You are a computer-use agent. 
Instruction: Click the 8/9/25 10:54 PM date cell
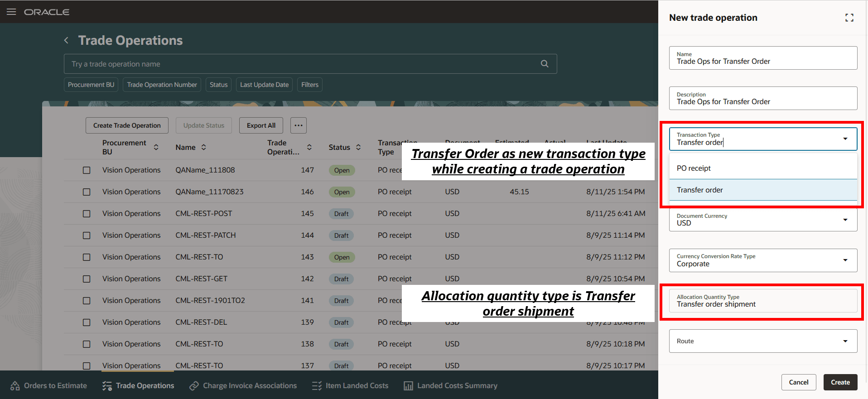(616, 279)
